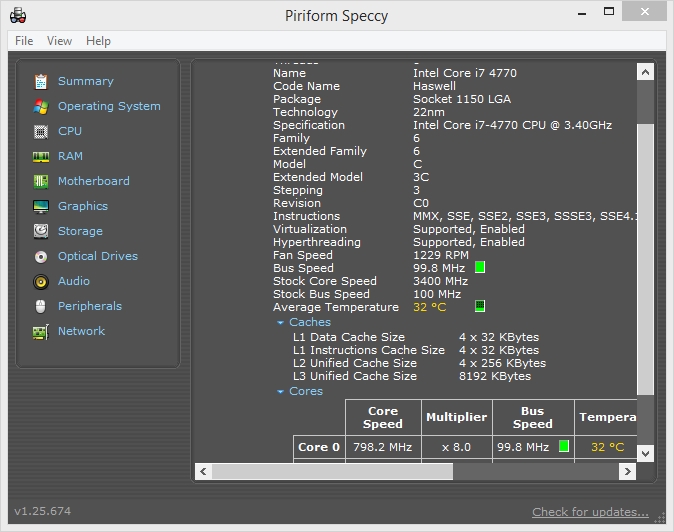674x532 pixels.
Task: Click the Multiplier column header
Action: pyautogui.click(x=456, y=417)
